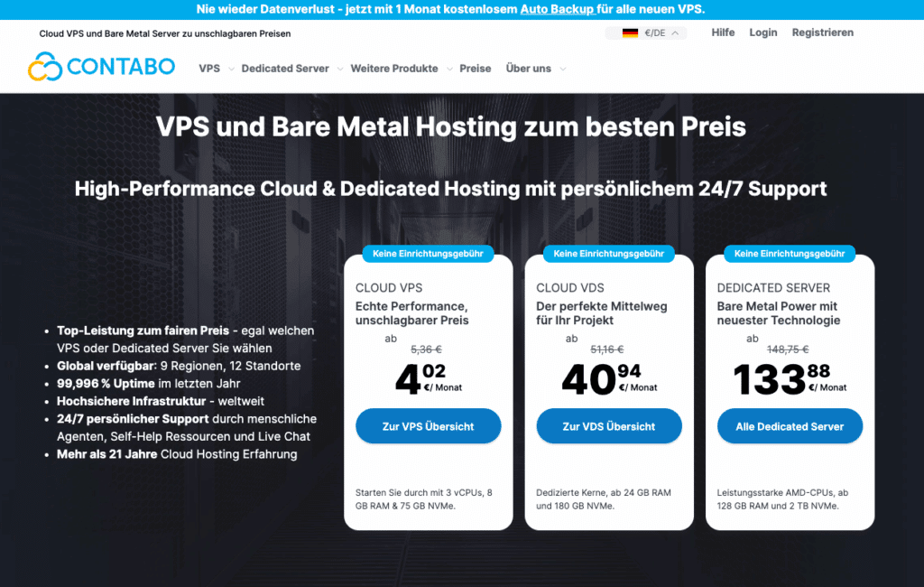The width and height of the screenshot is (924, 587).
Task: Click the Keine Einrichtungsgebühr badge on Dedicated Server
Action: (790, 254)
